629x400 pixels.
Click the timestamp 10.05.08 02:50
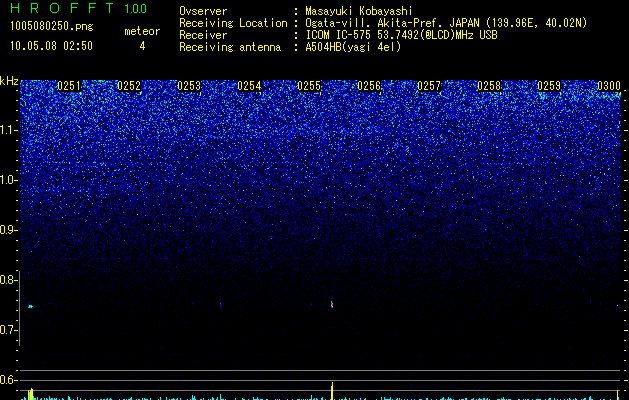pyautogui.click(x=51, y=46)
